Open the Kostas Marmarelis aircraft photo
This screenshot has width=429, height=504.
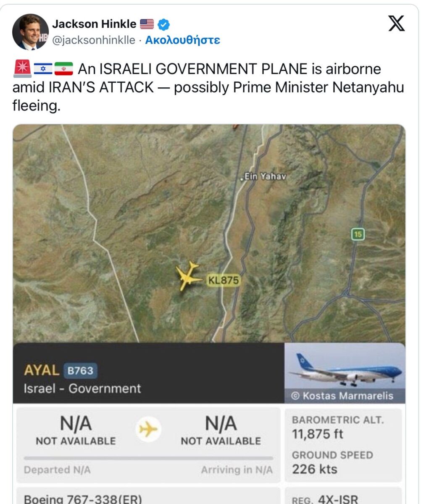tap(345, 373)
